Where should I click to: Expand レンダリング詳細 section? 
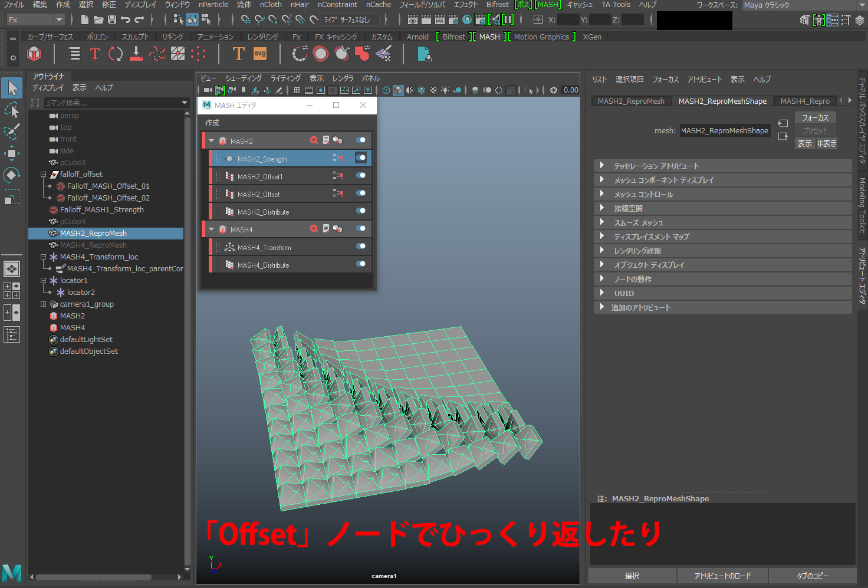coord(602,251)
